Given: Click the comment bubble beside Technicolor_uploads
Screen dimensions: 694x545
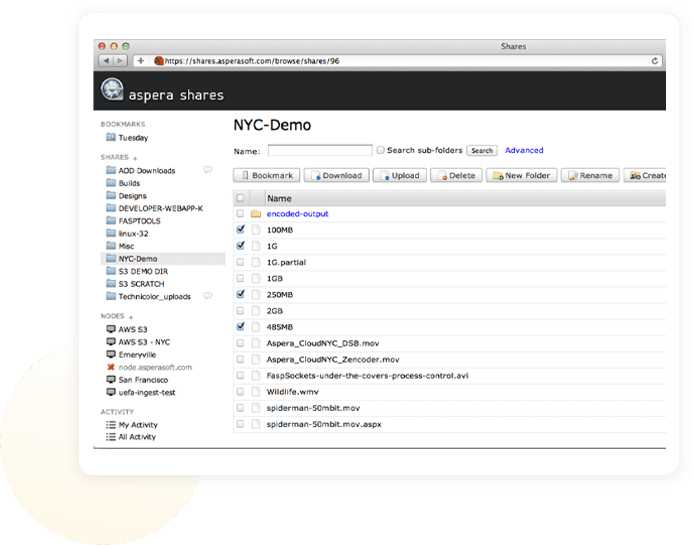Looking at the screenshot, I should (x=208, y=296).
